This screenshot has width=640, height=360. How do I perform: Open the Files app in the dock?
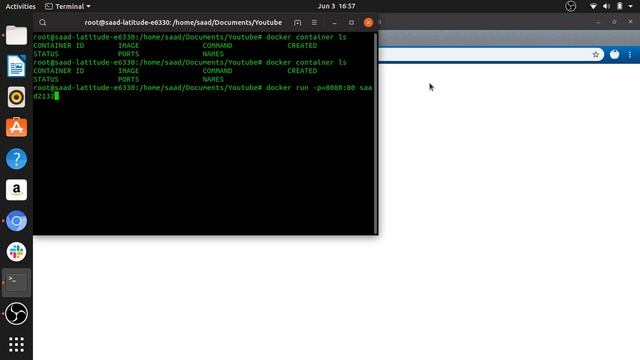tap(16, 36)
